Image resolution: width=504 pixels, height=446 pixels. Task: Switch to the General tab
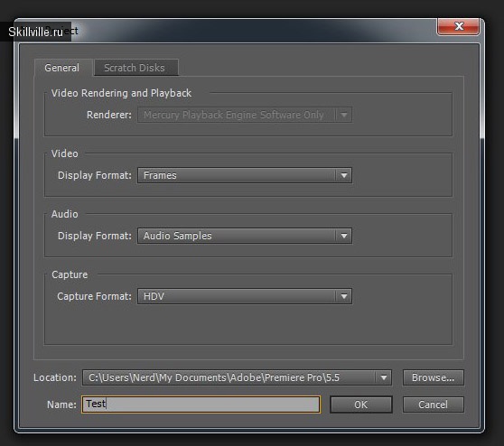pos(62,68)
